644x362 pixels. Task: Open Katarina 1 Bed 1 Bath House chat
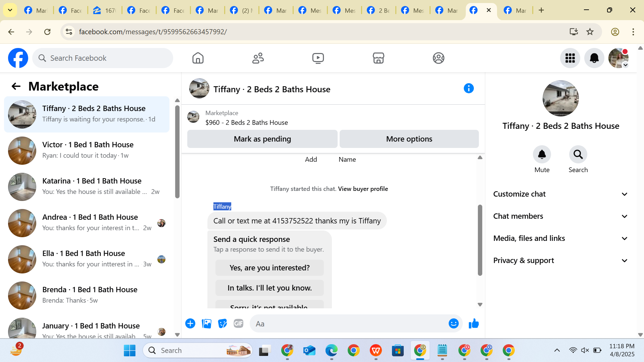(x=87, y=187)
